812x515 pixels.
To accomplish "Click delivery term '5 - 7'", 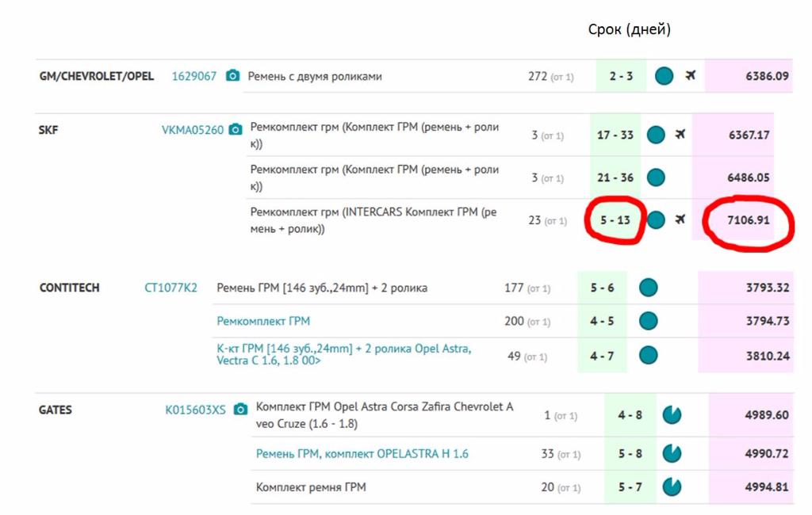I will [630, 487].
